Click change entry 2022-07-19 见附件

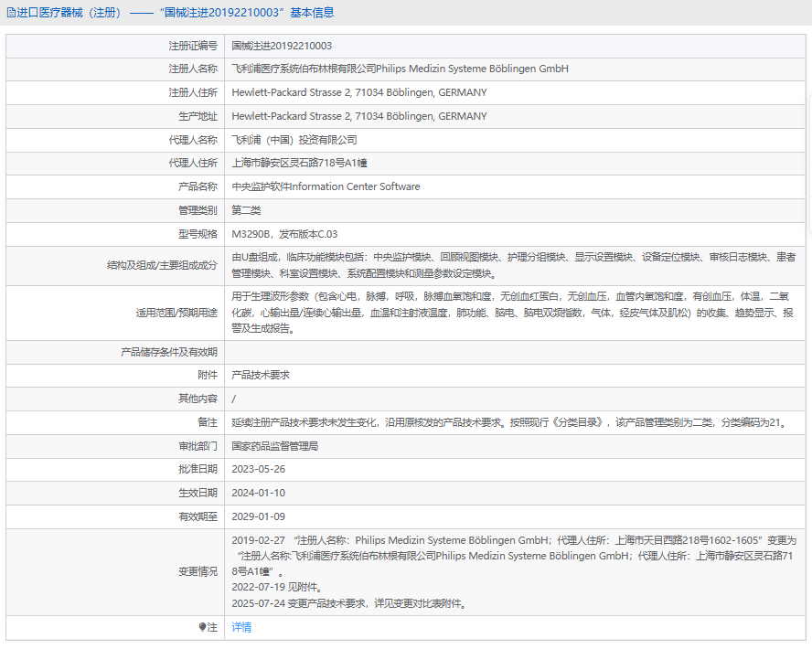pos(278,588)
